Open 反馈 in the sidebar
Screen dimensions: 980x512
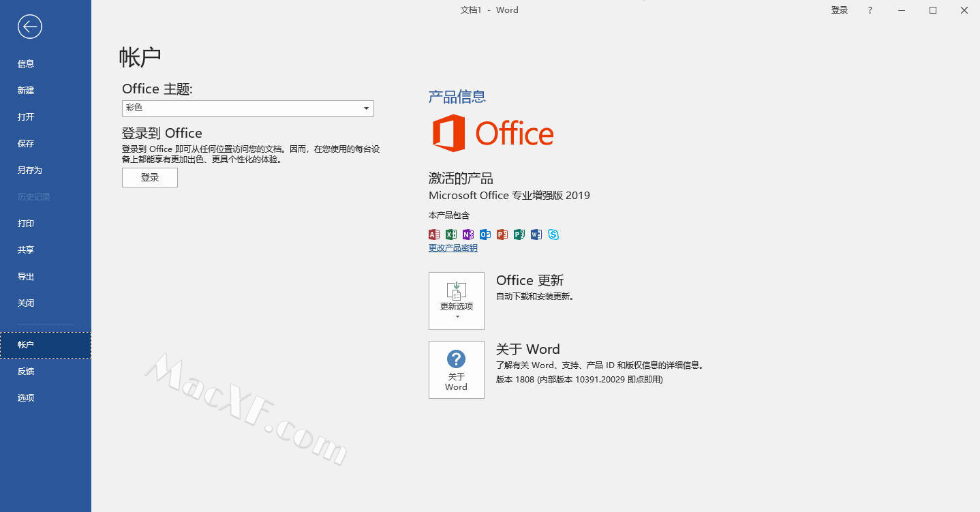[45, 371]
